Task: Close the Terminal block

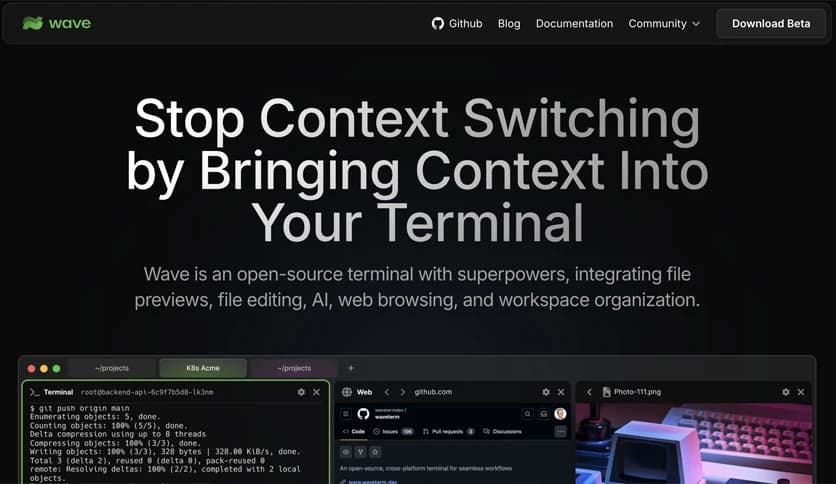Action: coord(316,392)
